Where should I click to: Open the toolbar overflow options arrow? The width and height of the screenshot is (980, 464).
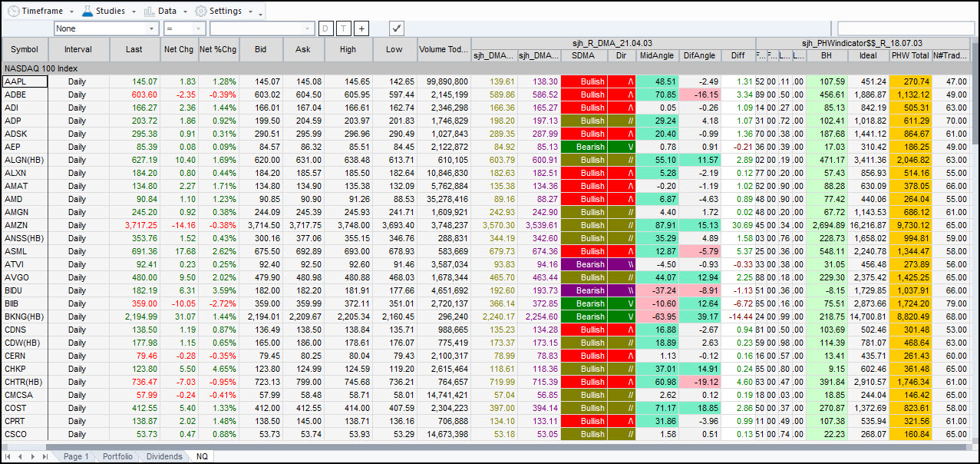[261, 13]
